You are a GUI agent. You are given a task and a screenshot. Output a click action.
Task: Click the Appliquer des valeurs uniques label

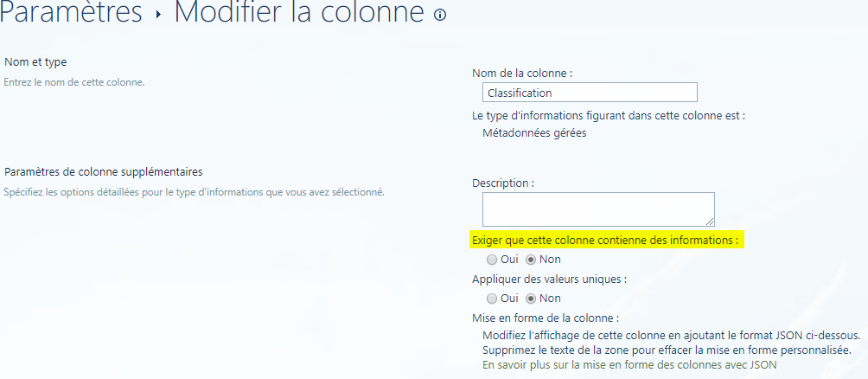[x=549, y=279]
